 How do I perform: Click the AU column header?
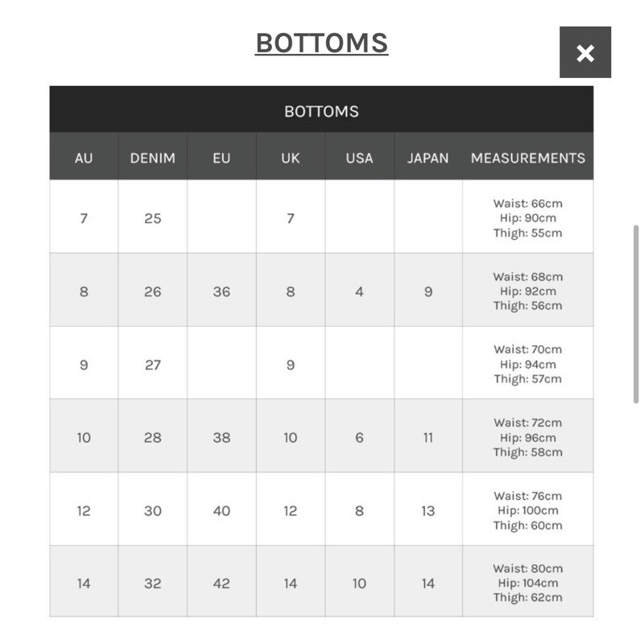[x=84, y=158]
